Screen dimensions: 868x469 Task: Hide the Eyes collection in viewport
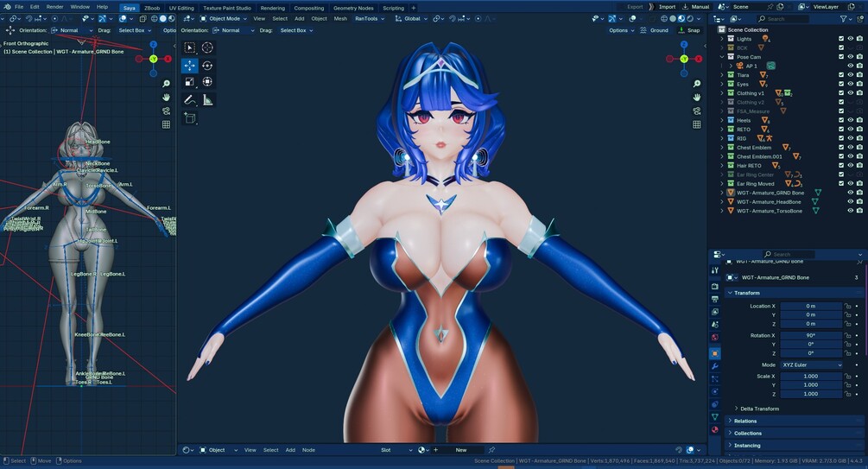point(850,84)
